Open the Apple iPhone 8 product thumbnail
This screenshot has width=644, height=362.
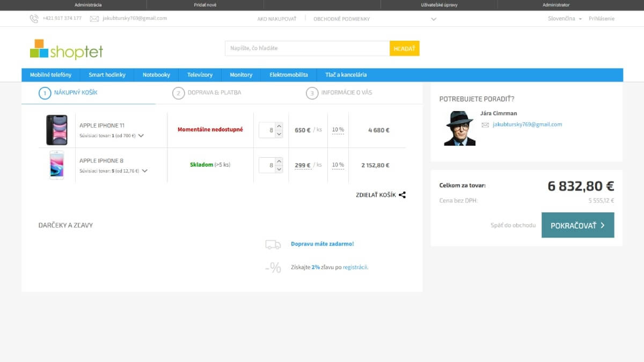(x=56, y=165)
